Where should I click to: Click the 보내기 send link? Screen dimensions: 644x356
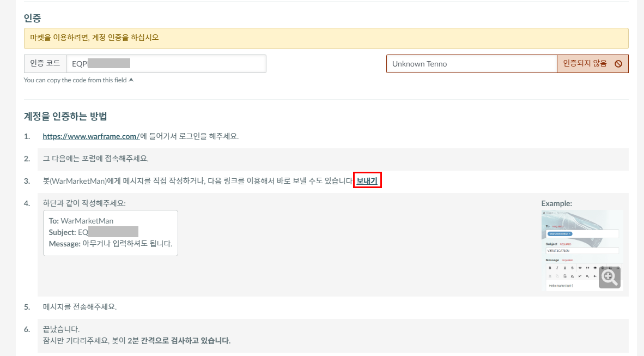tap(367, 180)
